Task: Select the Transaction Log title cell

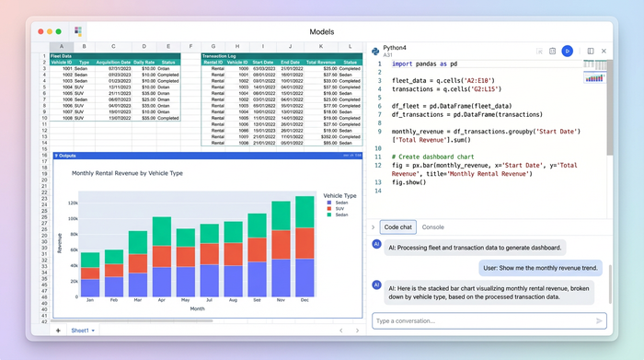Action: (219, 56)
